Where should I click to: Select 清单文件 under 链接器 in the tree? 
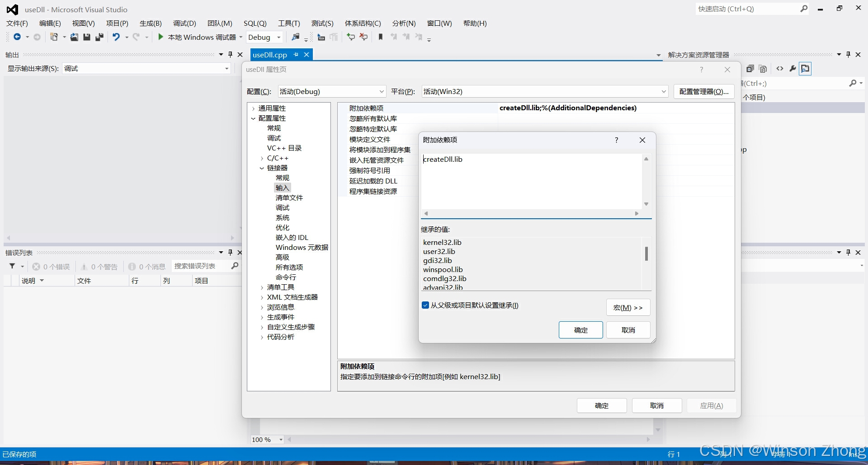[289, 198]
